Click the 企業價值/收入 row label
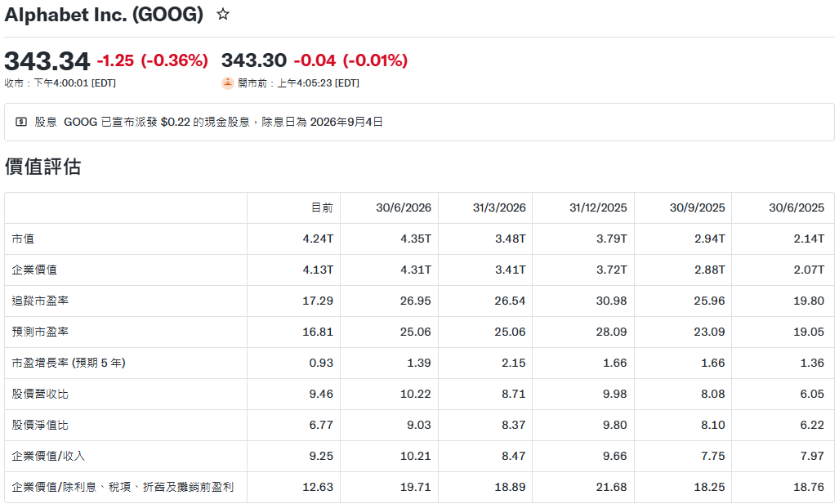This screenshot has height=504, width=839. [48, 456]
